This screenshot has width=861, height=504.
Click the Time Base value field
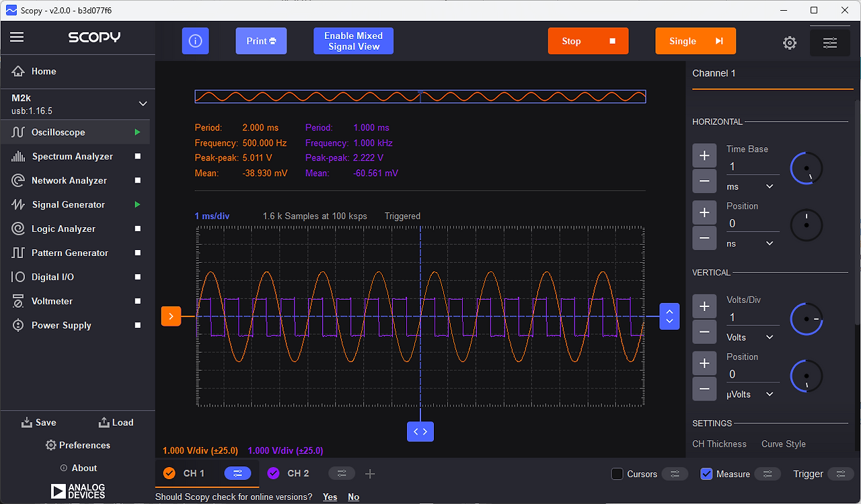[x=752, y=167]
